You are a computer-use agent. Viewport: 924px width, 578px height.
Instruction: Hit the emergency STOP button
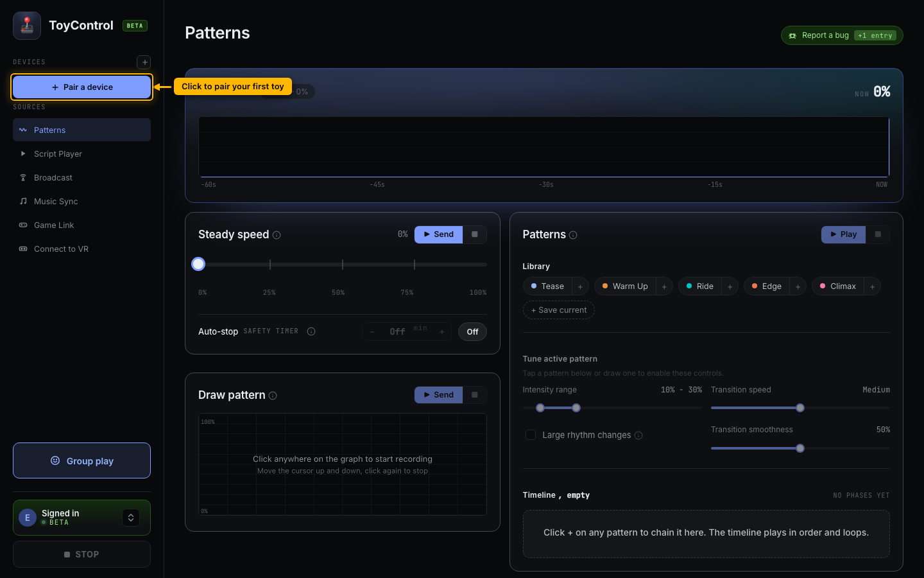(81, 554)
